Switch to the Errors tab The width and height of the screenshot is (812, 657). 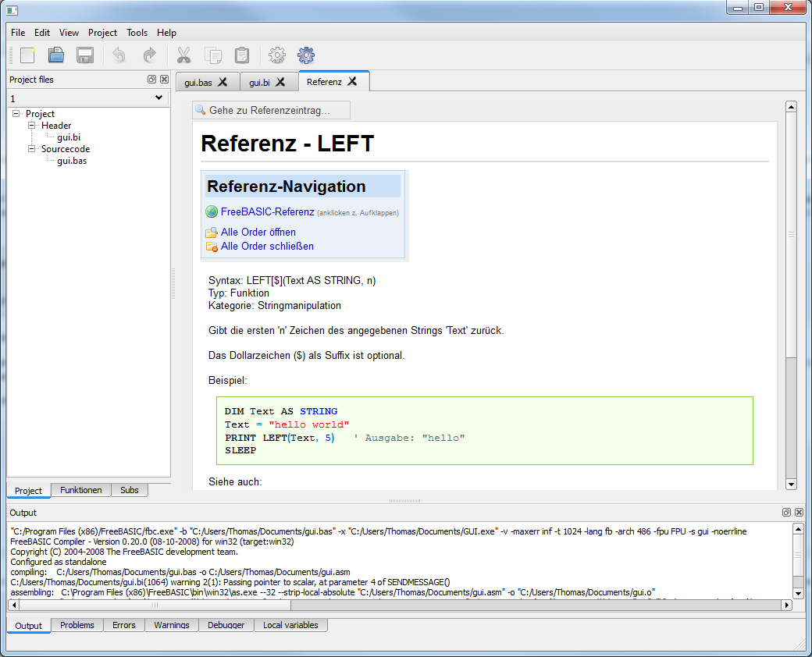coord(124,625)
